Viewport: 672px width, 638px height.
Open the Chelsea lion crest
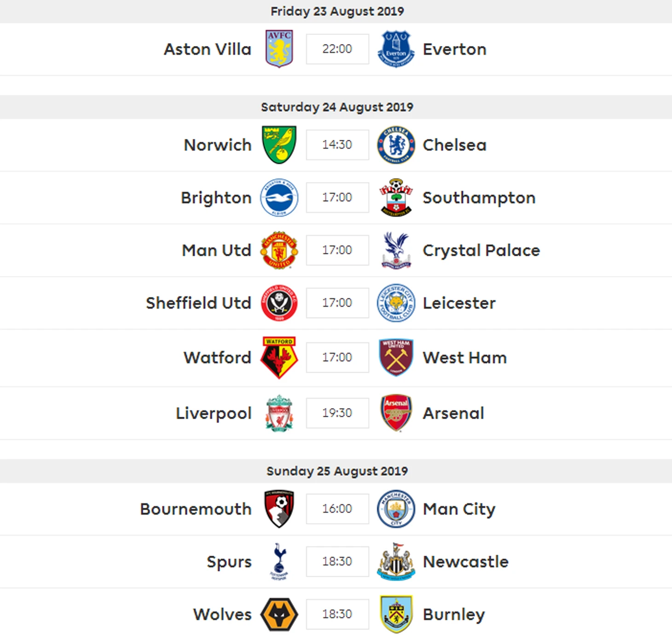point(396,145)
